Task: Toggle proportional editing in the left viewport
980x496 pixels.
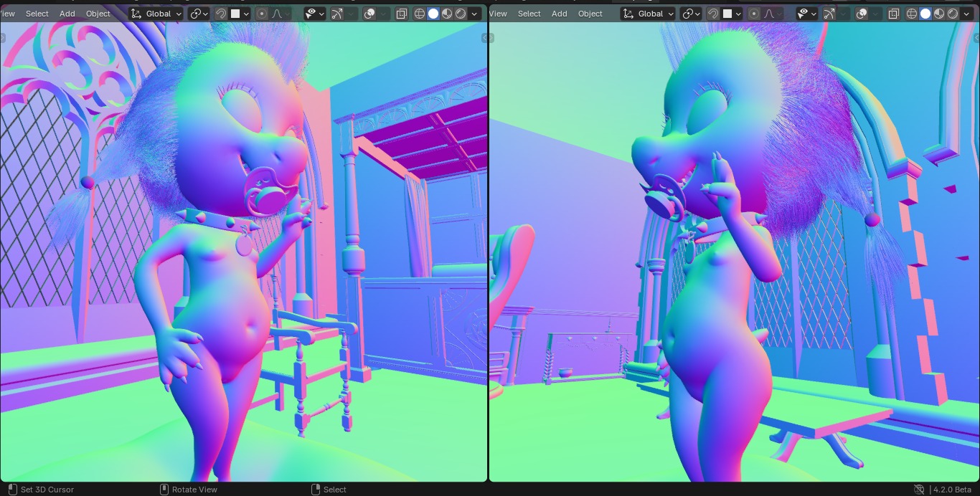Action: coord(262,14)
